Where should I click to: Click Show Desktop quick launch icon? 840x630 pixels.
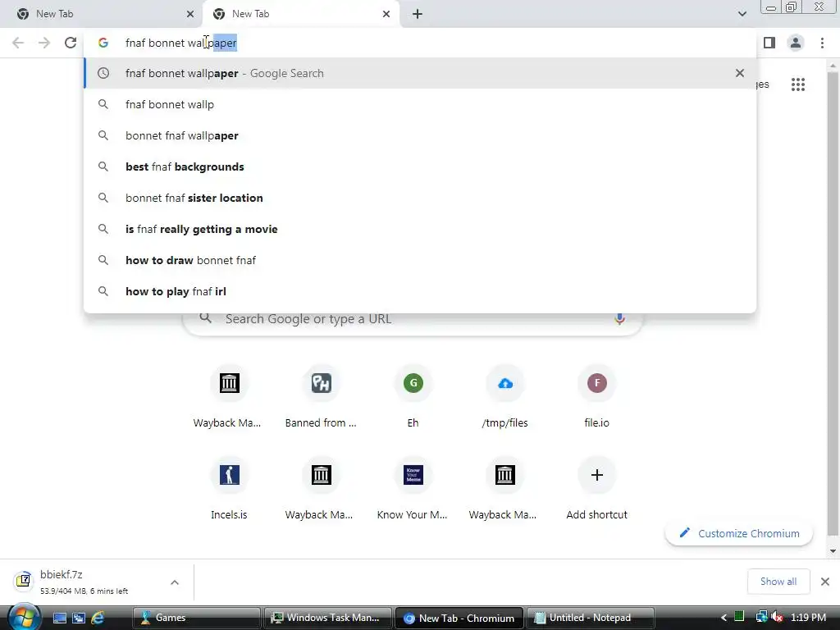coord(59,618)
